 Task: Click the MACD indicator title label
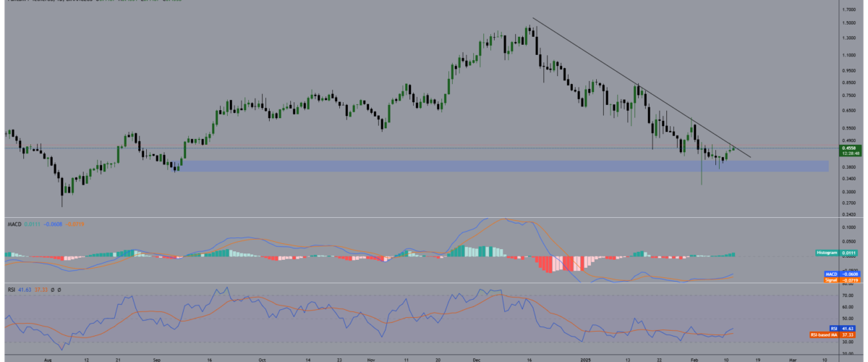tap(12, 224)
